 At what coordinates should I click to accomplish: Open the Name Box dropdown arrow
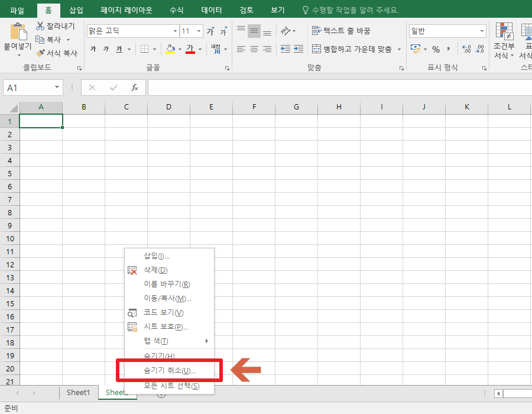[x=57, y=88]
